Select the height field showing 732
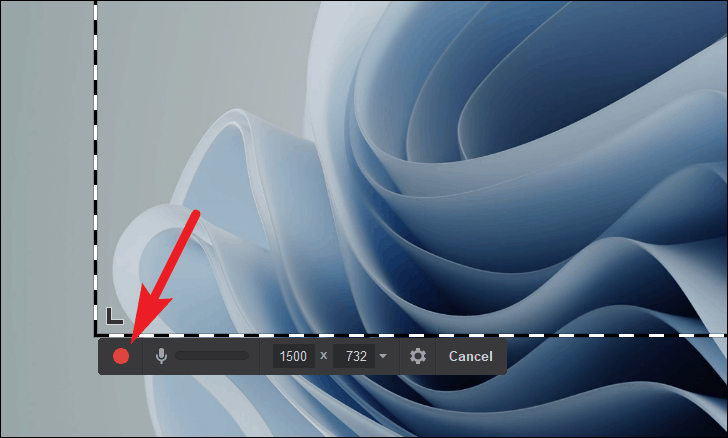 click(356, 356)
